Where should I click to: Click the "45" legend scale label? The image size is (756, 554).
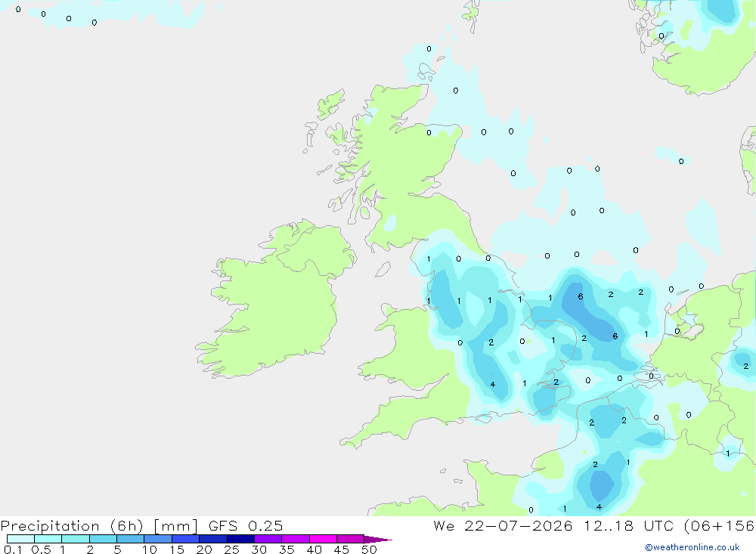pos(342,549)
